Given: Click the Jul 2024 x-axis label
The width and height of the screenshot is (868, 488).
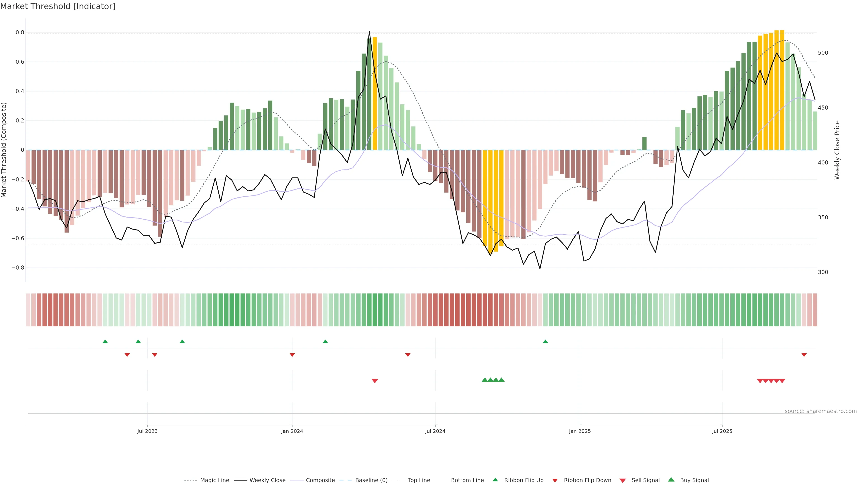Looking at the screenshot, I should [435, 431].
